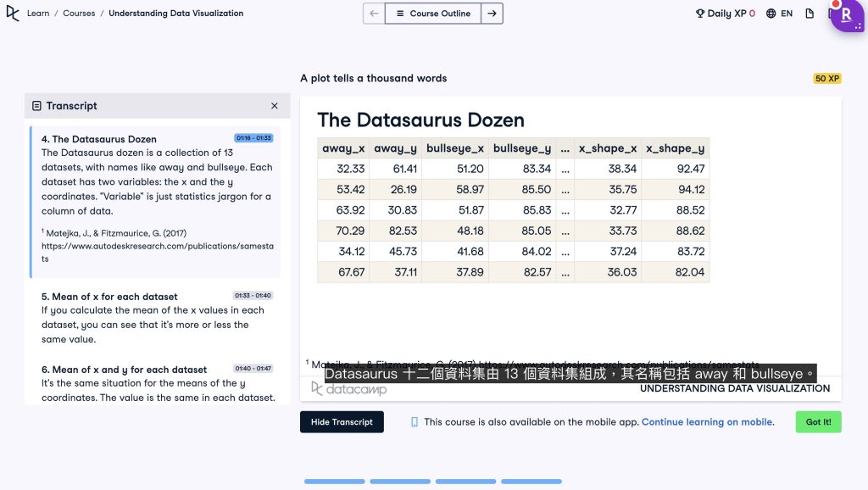Click Understanding Data Visualization breadcrumb
Viewport: 868px width, 490px height.
175,14
